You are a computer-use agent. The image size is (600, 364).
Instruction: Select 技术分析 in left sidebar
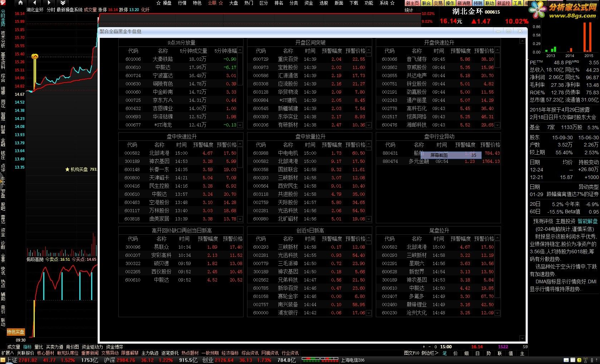click(x=3, y=39)
